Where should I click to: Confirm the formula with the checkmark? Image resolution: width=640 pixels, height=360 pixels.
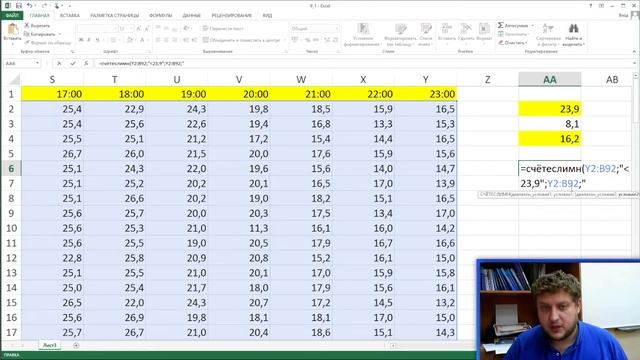73,63
